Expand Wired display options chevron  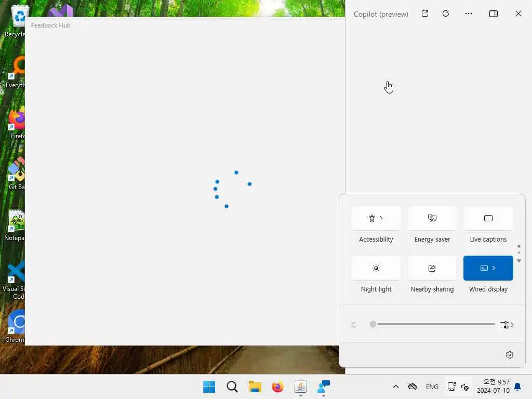tap(494, 268)
